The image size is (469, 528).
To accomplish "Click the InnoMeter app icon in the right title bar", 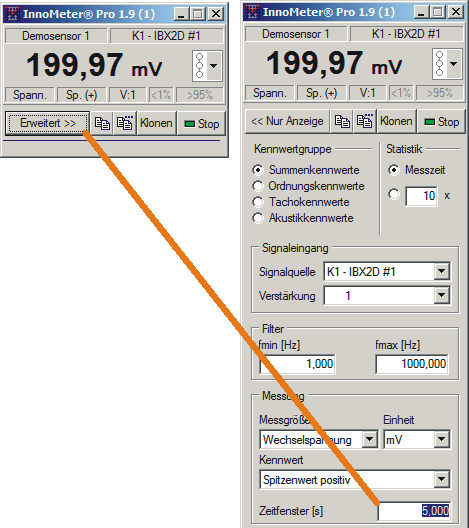I will tap(252, 12).
